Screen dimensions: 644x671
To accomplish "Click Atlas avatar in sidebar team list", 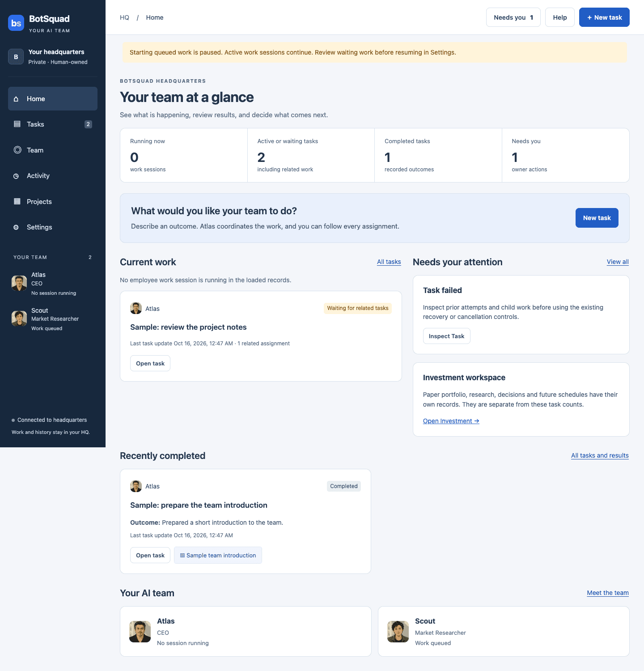I will (19, 283).
